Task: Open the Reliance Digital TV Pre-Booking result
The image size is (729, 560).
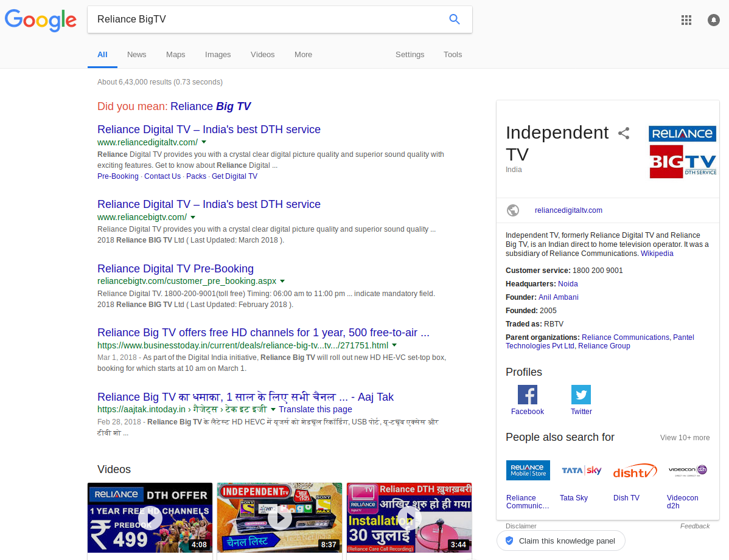Action: (x=175, y=269)
